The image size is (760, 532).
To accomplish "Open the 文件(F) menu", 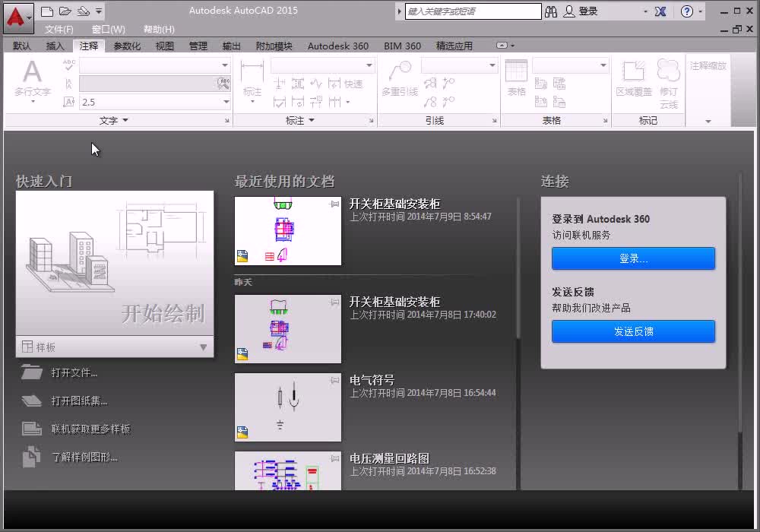I will click(x=59, y=30).
